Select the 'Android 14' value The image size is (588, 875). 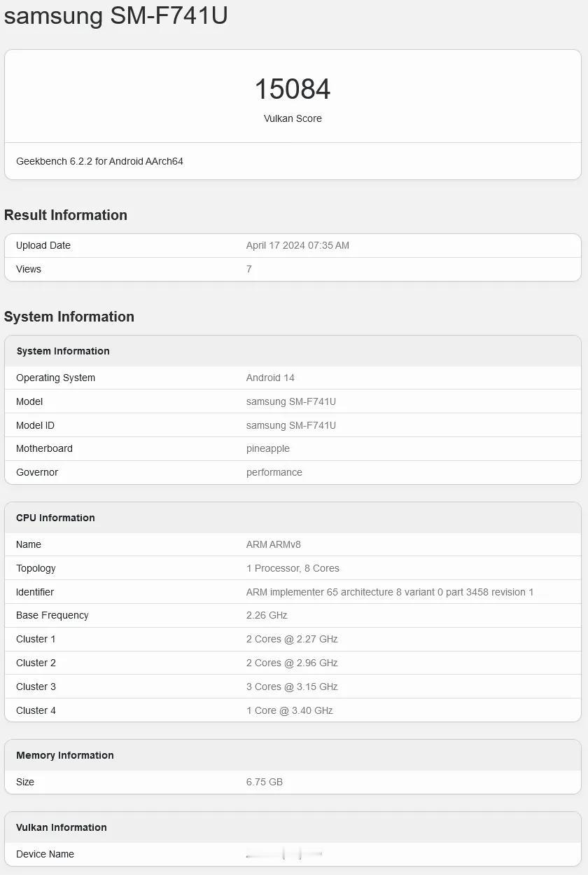[x=270, y=378]
